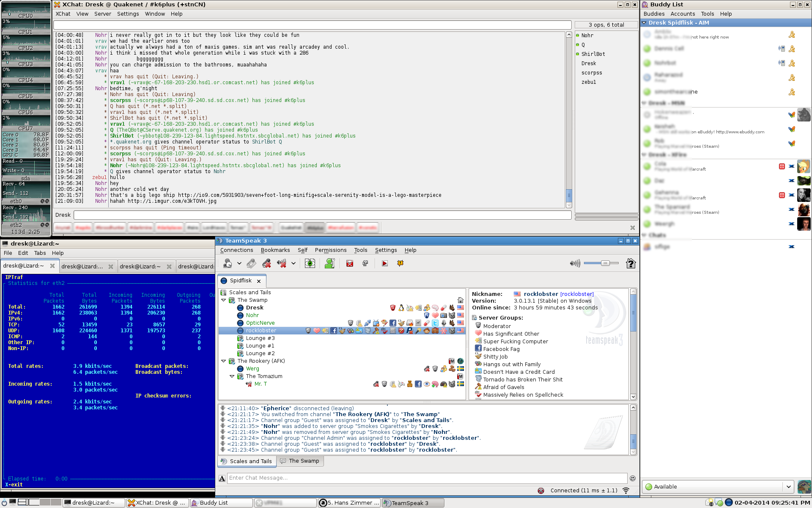The height and width of the screenshot is (508, 812).
Task: Click Dresk user flag icon in The Swamp
Action: pyautogui.click(x=461, y=308)
